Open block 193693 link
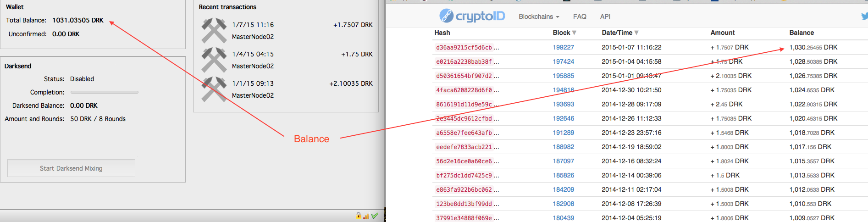 point(564,104)
